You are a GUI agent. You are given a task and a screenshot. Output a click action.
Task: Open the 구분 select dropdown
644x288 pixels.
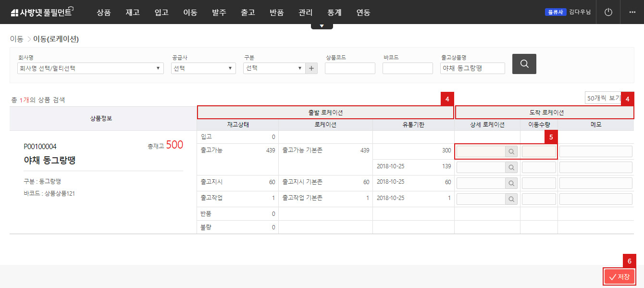[274, 68]
